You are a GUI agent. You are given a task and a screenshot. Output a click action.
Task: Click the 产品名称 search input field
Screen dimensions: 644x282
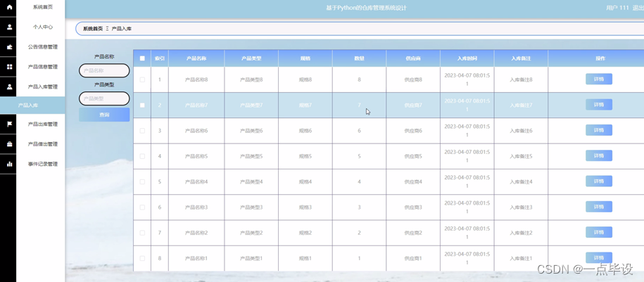click(x=104, y=70)
